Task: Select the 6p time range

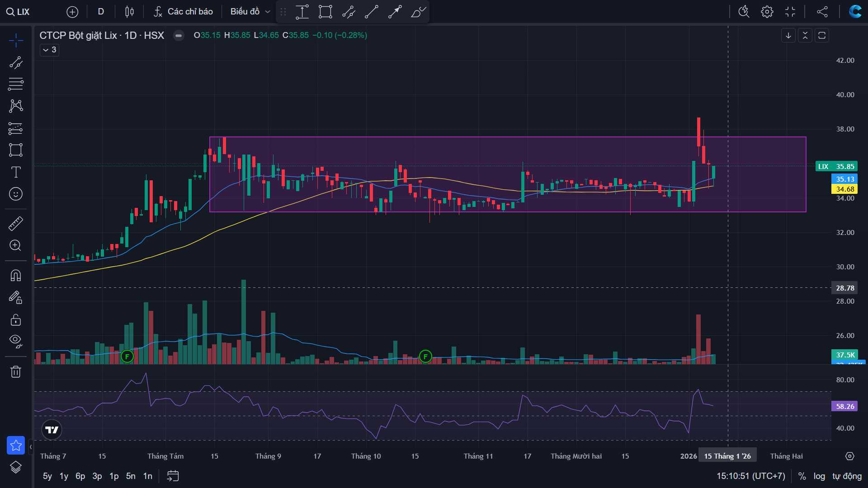Action: click(80, 476)
